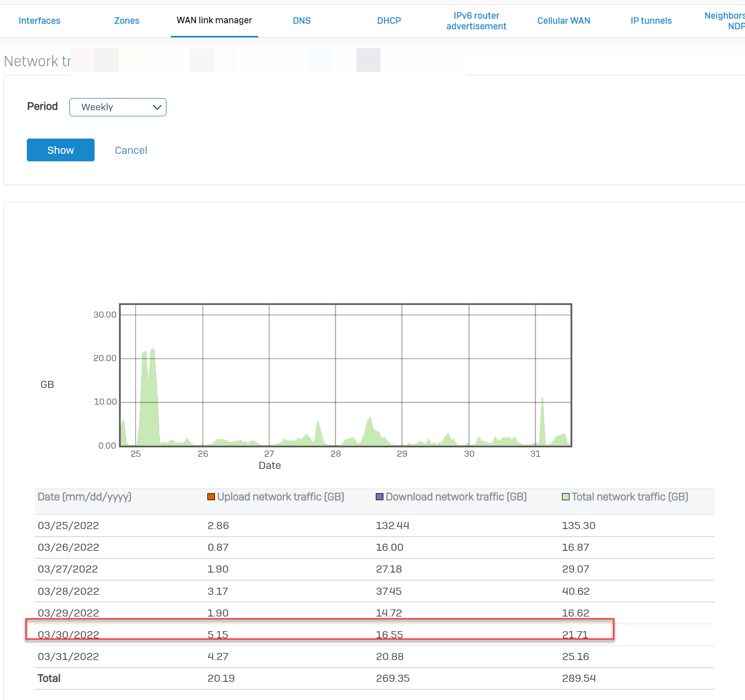745x700 pixels.
Task: Go to the DNS tab
Action: [x=301, y=21]
